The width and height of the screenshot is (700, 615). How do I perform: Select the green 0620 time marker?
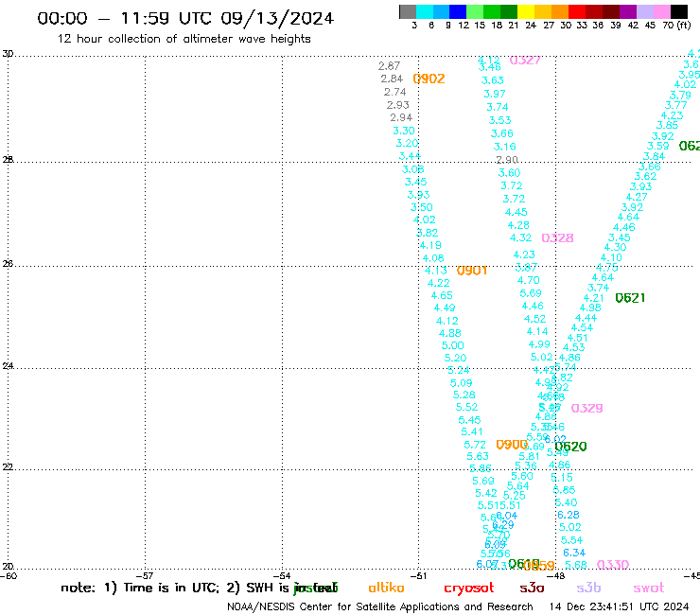pyautogui.click(x=571, y=447)
